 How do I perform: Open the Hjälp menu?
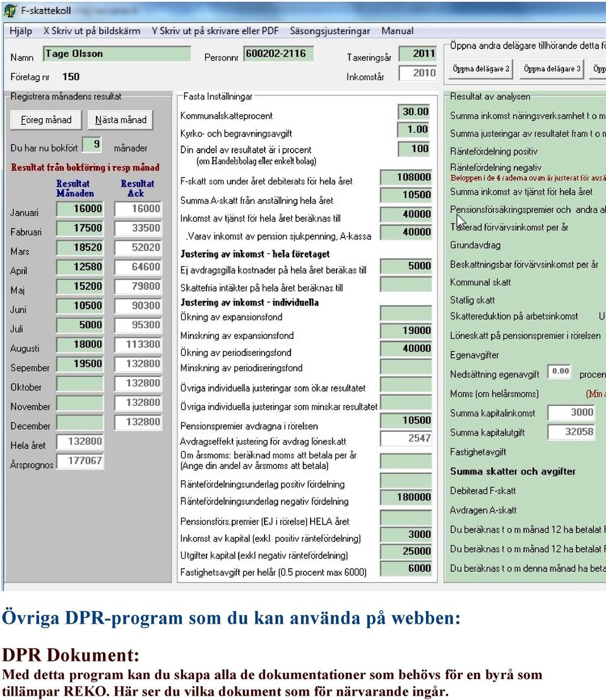[21, 31]
